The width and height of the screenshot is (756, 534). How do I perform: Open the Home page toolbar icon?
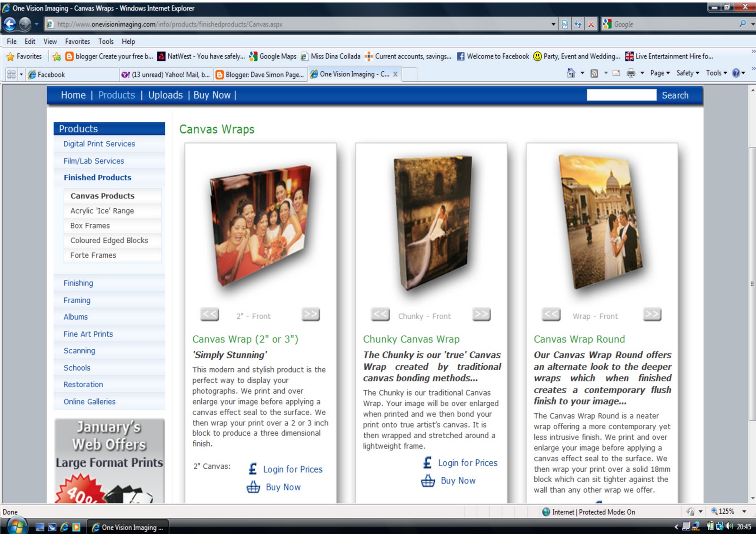[571, 73]
